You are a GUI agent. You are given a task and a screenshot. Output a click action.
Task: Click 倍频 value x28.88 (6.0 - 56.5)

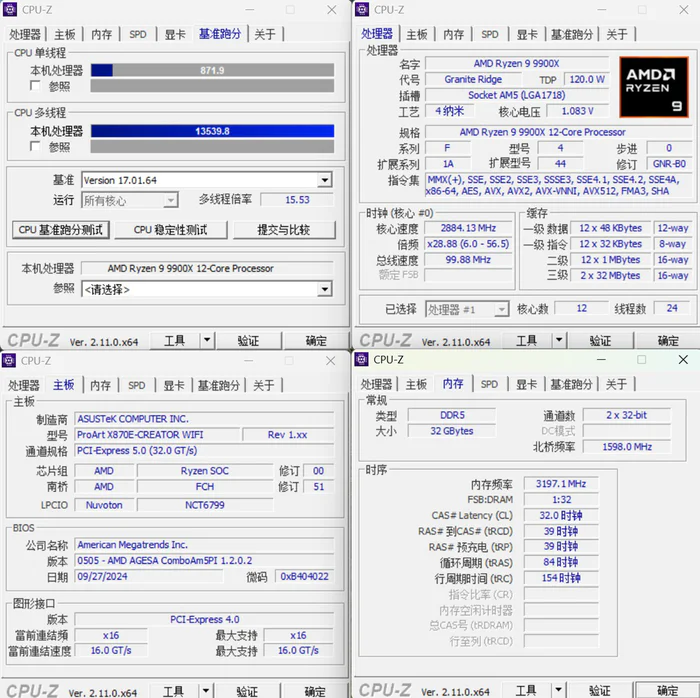pyautogui.click(x=468, y=244)
